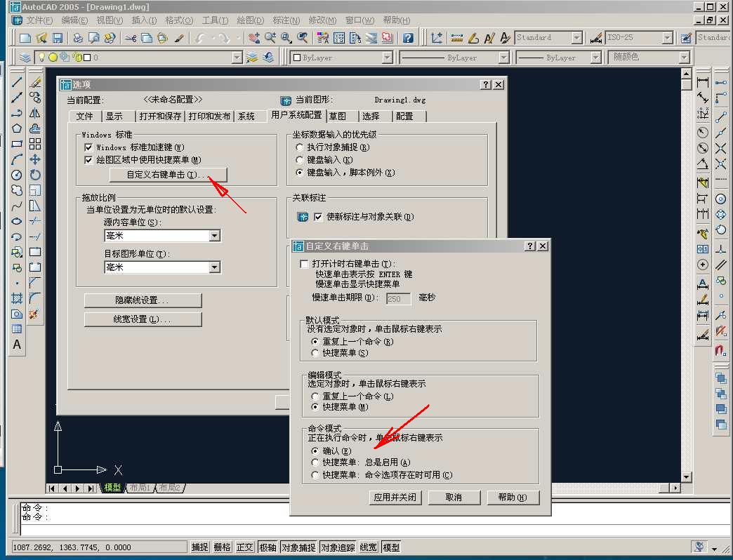Open the 文件(F) menu
The image size is (733, 560).
click(x=39, y=20)
